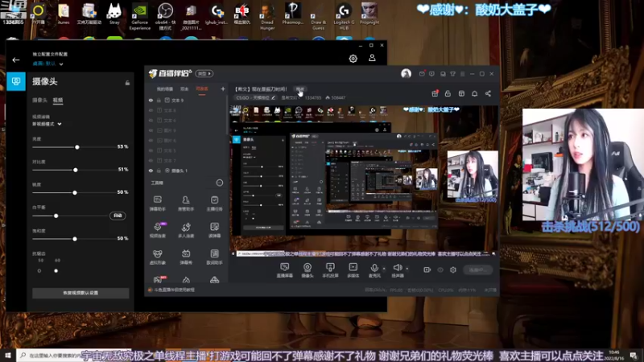Open the 弹幕助手 tool icon
644x362 pixels.
[x=157, y=203]
